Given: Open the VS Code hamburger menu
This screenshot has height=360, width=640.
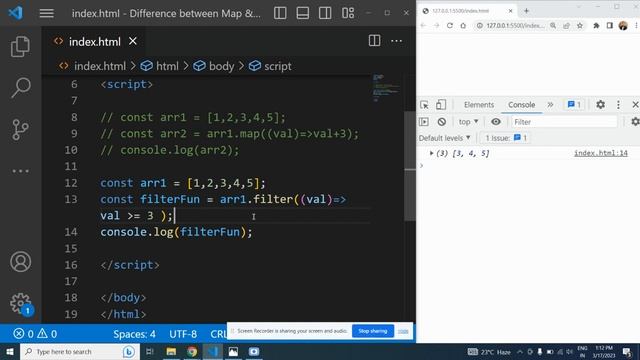Looking at the screenshot, I should coord(47,13).
